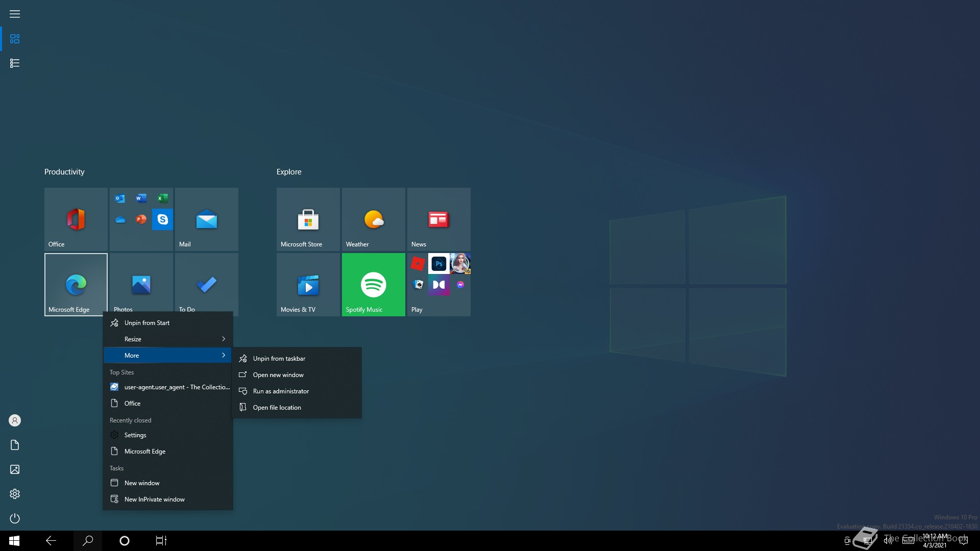Open the network tray icon

click(868, 541)
